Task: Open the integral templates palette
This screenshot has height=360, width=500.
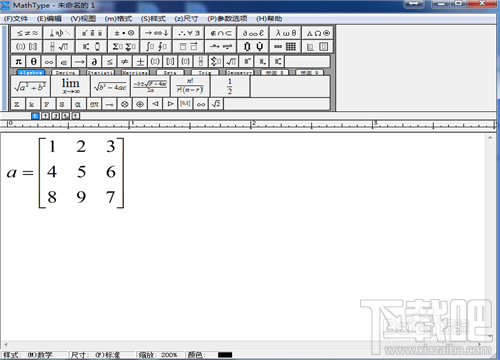Action: pyautogui.click(x=157, y=47)
